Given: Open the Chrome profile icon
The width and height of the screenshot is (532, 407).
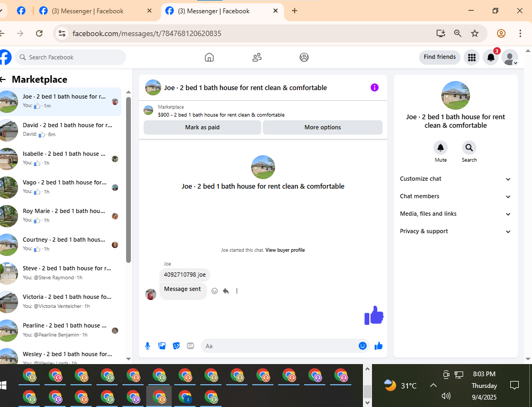Looking at the screenshot, I should tap(501, 33).
